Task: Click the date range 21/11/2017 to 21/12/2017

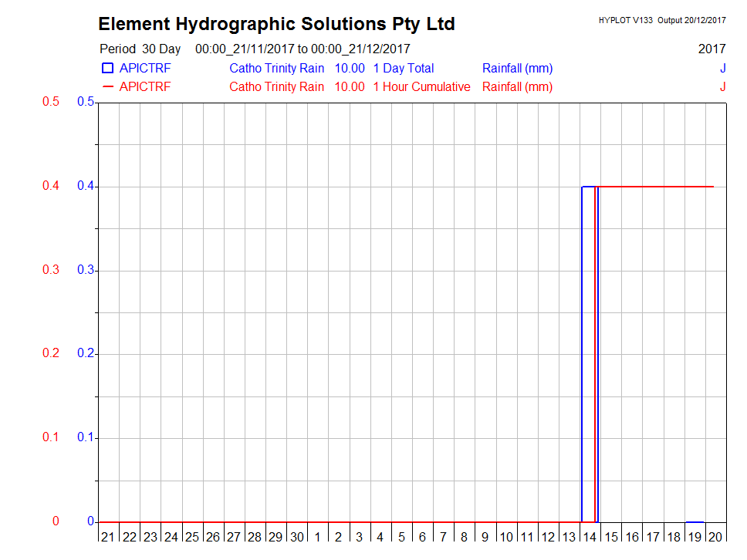Action: (303, 49)
